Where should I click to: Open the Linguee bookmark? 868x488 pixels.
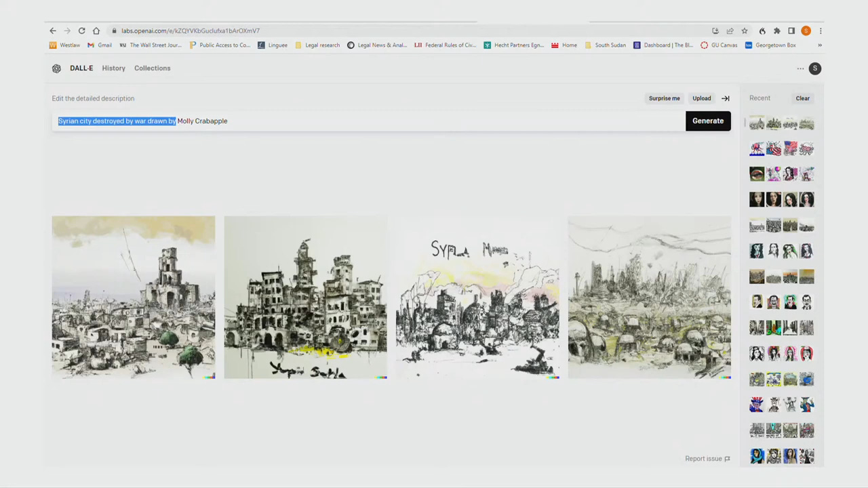273,45
